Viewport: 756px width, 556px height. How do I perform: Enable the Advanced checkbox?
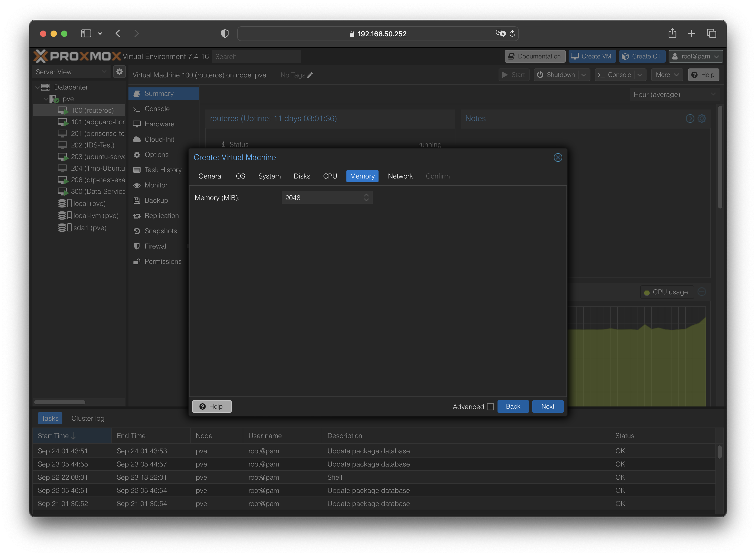pyautogui.click(x=490, y=406)
